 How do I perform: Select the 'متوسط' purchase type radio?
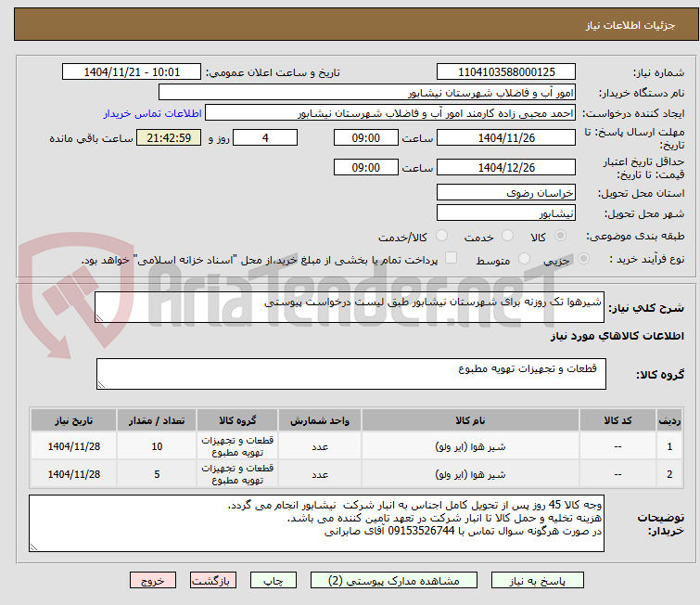[524, 258]
